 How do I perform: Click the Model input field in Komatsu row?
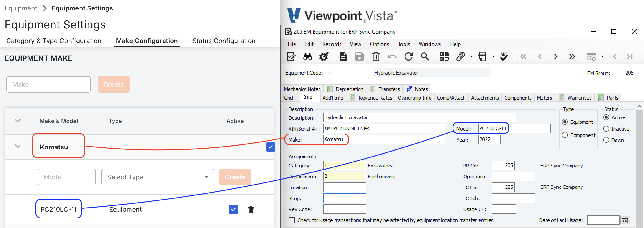(x=66, y=177)
